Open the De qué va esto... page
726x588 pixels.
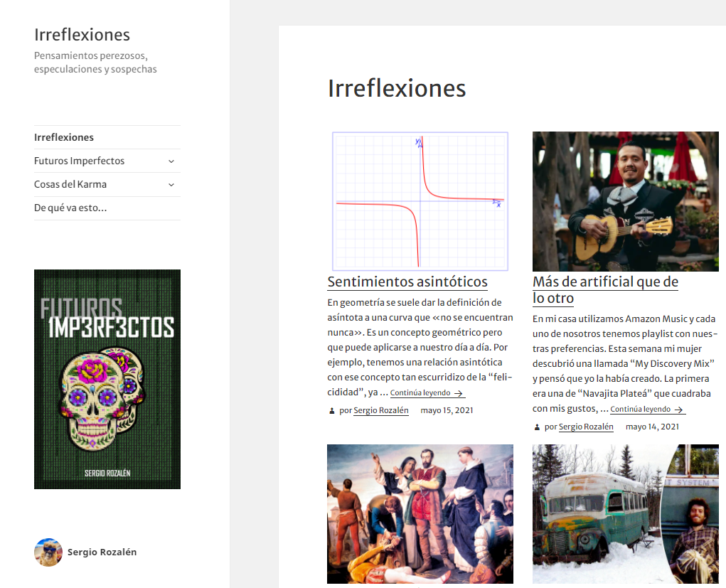coord(70,208)
